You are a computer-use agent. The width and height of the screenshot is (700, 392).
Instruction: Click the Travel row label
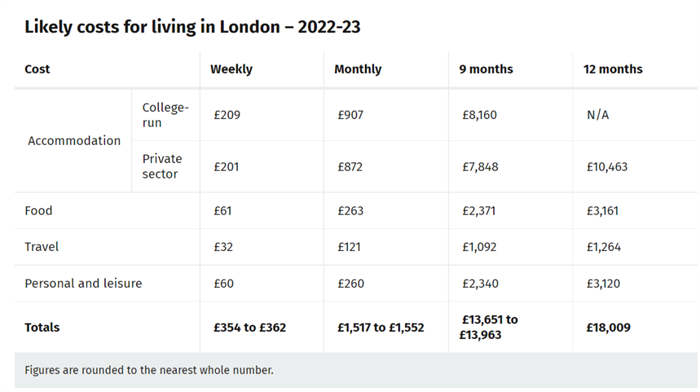[42, 247]
